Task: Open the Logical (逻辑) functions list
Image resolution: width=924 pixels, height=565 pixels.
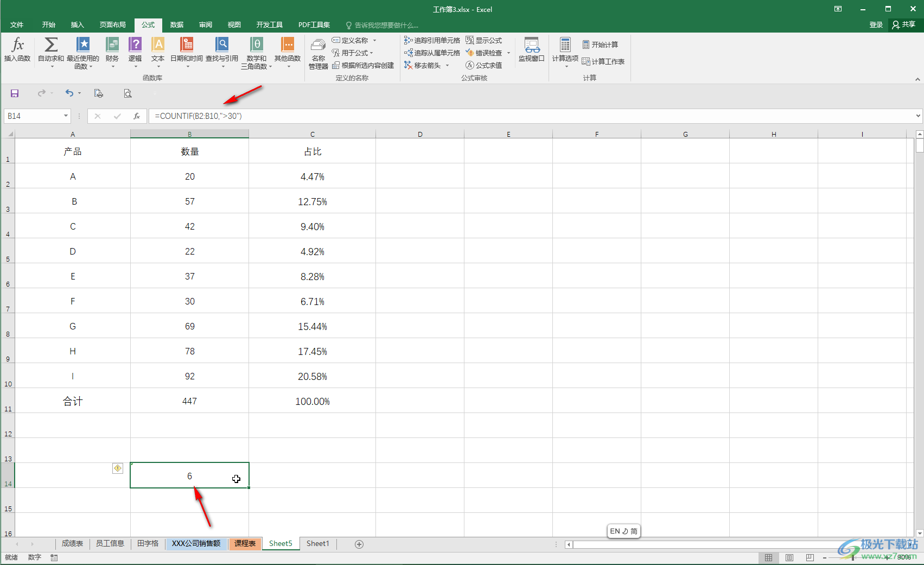Action: (x=135, y=53)
